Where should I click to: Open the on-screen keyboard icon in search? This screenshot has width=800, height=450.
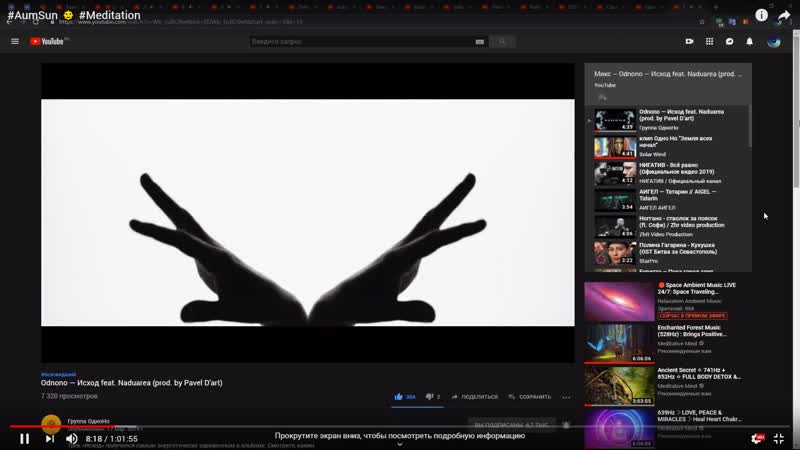click(x=480, y=42)
